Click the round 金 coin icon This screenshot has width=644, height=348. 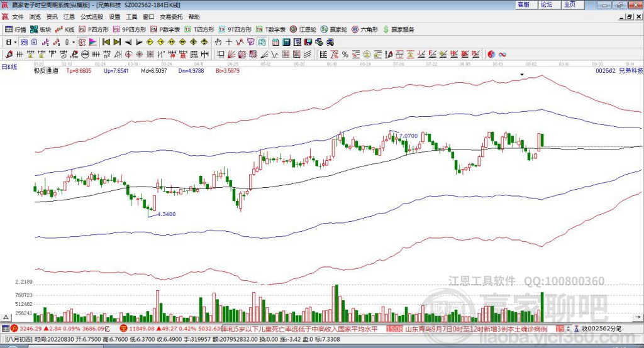[x=367, y=54]
